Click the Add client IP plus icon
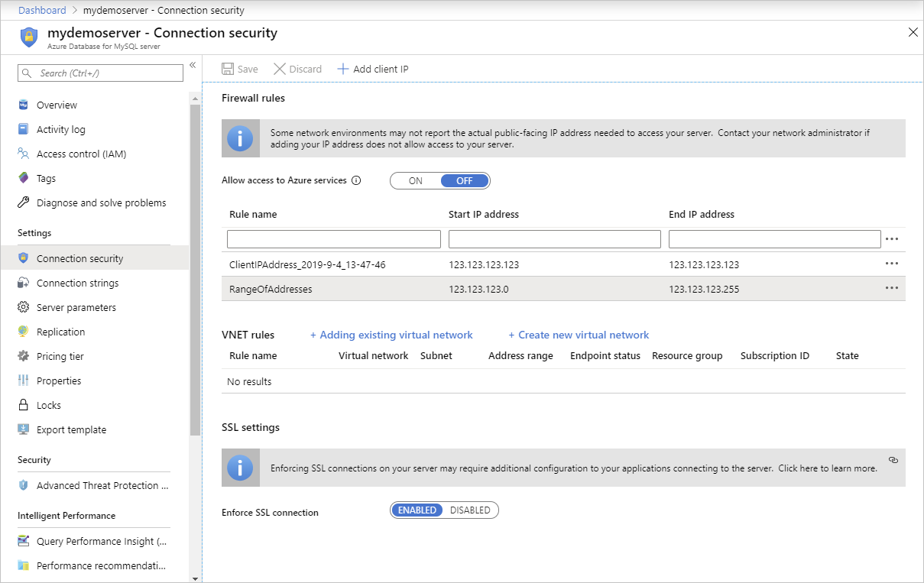The width and height of the screenshot is (924, 583). [x=343, y=69]
